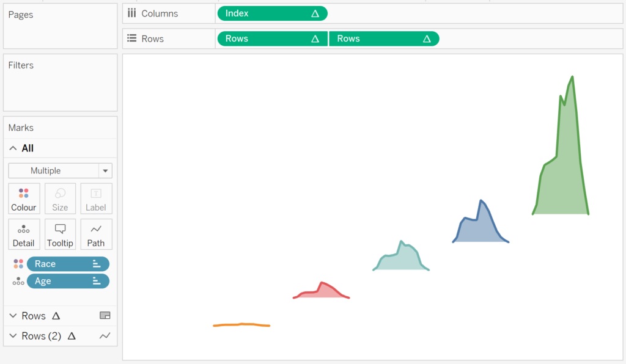This screenshot has width=626, height=364.
Task: Select the teal area mark
Action: point(401,259)
